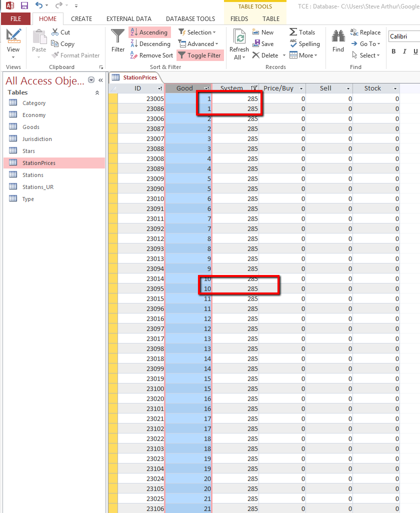The width and height of the screenshot is (420, 513).
Task: Open the Customize Quick Access Toolbar arrow
Action: point(76,6)
